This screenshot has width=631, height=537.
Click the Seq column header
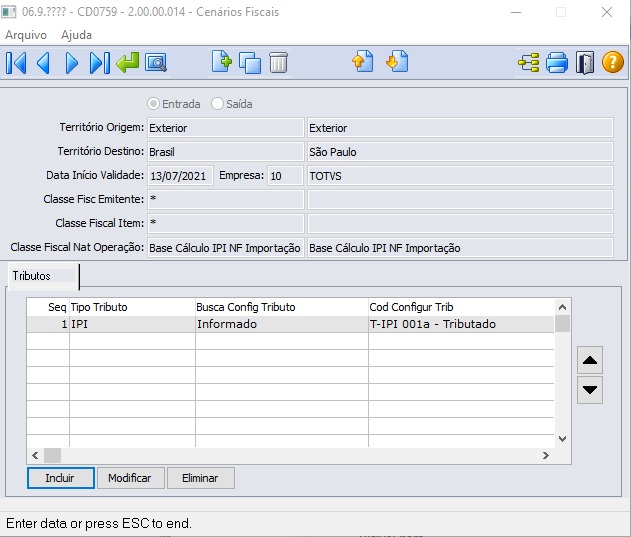tap(48, 307)
